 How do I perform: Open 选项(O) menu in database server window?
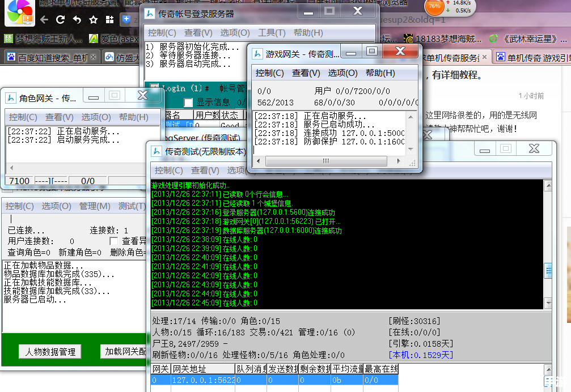(x=56, y=206)
